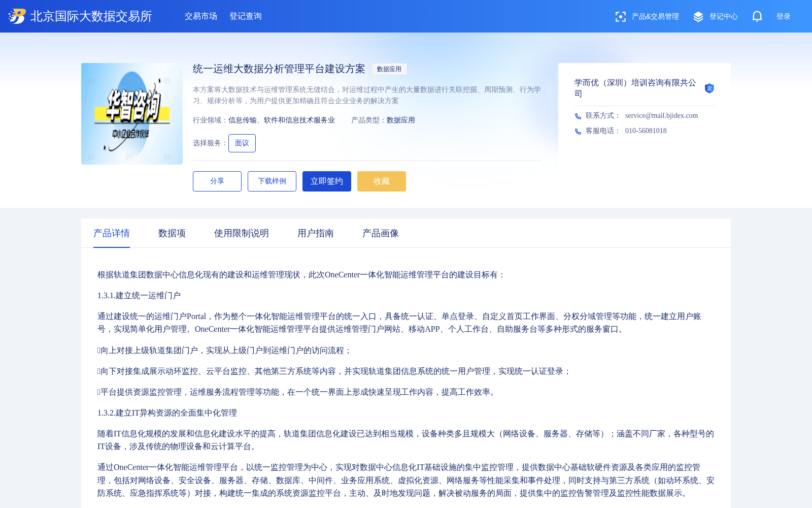
Task: Click the line 向下对接集成展示动环监控
Action: pos(334,371)
